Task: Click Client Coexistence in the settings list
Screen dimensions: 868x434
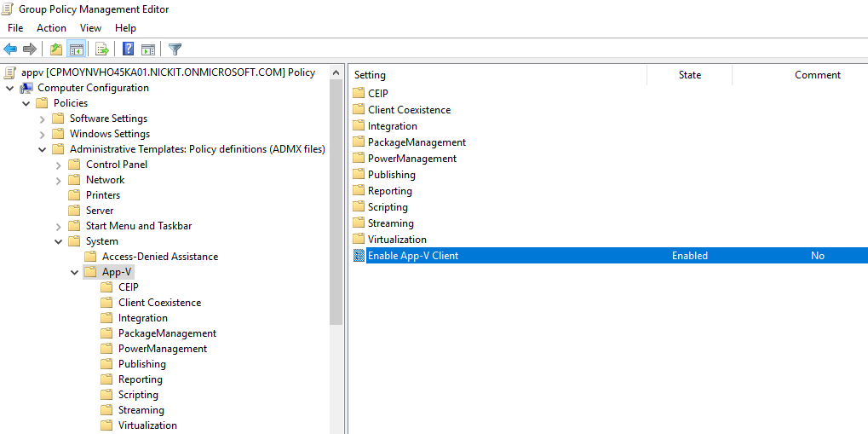Action: (409, 110)
